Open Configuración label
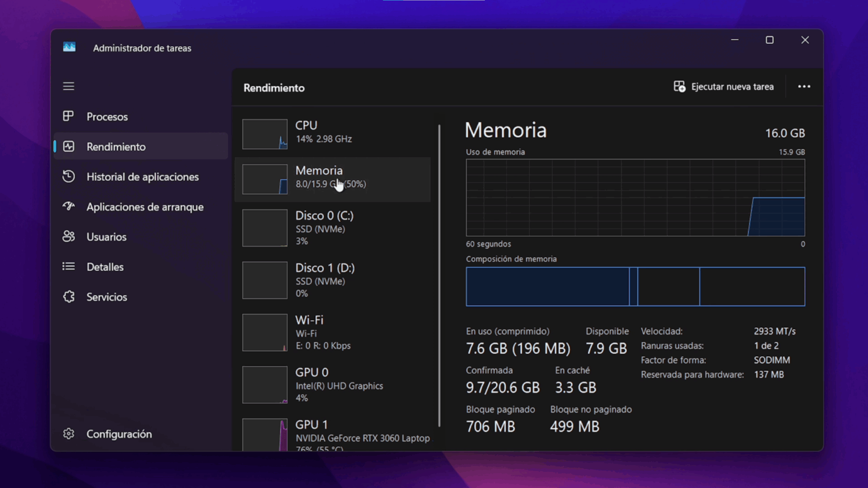 [x=119, y=434]
